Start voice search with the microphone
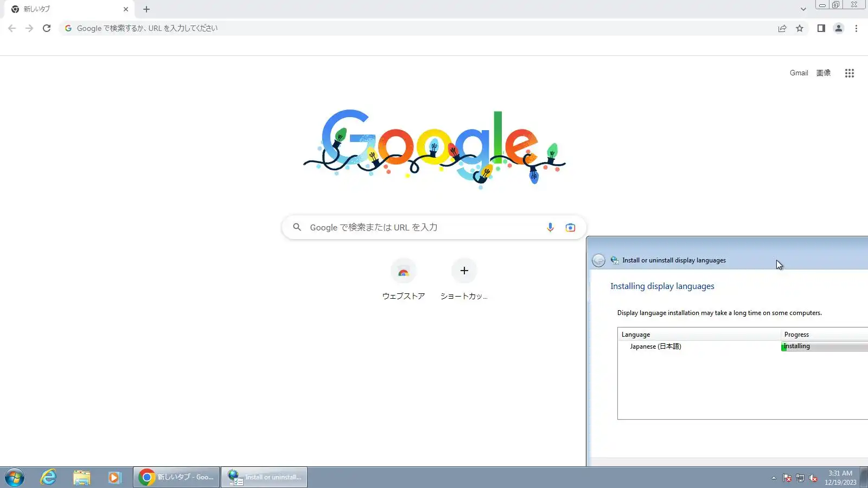 coord(550,227)
